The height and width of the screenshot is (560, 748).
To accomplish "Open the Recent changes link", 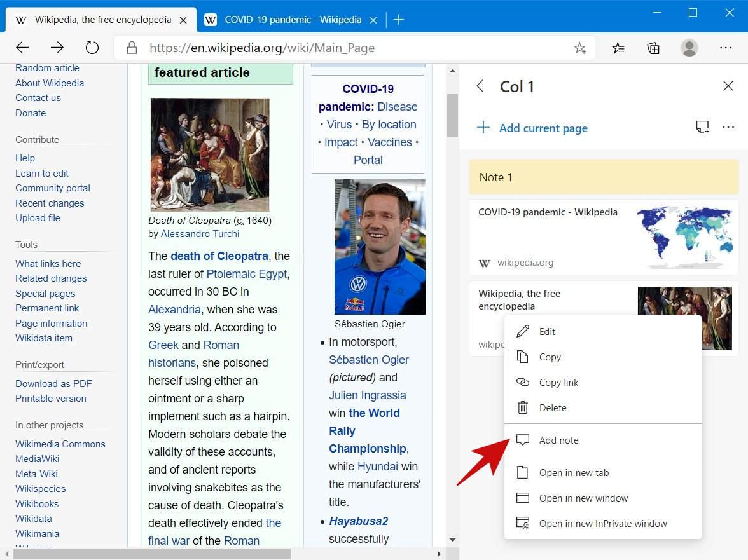I will pos(50,203).
